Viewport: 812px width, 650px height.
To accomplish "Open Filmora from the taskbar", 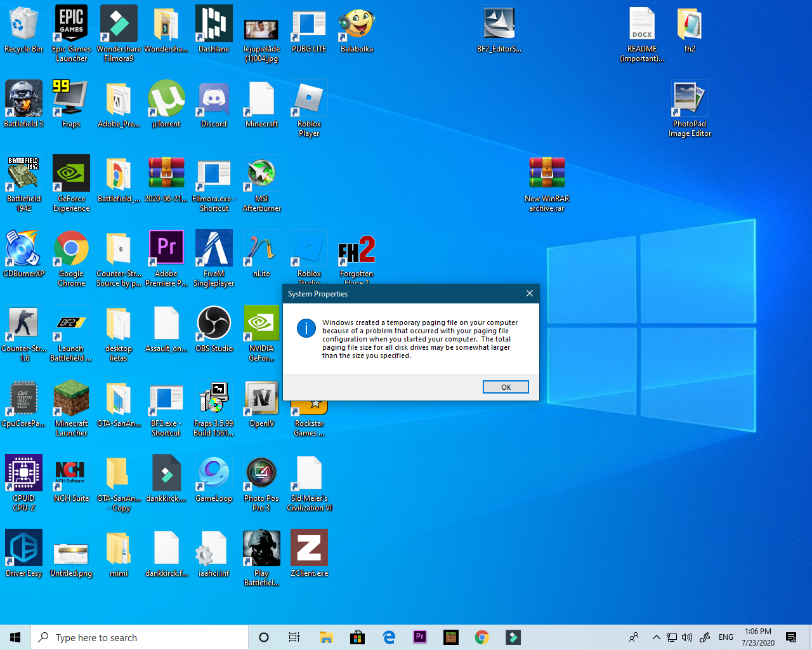I will tap(513, 637).
